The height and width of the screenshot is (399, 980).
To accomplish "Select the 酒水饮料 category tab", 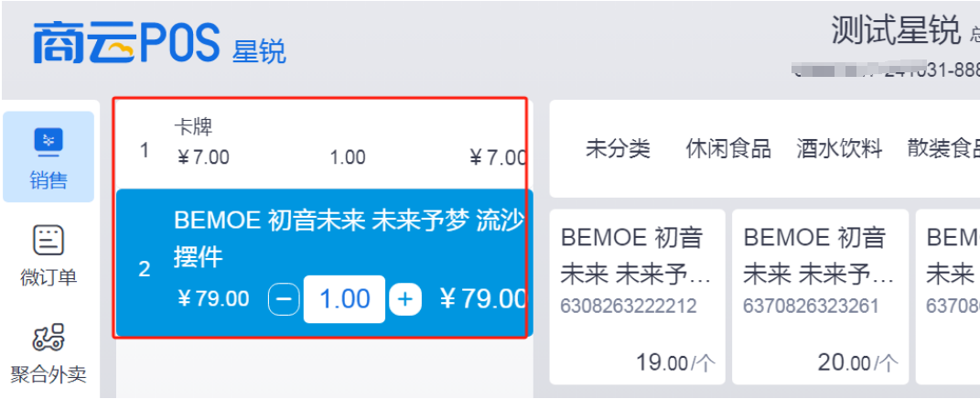I will point(839,149).
